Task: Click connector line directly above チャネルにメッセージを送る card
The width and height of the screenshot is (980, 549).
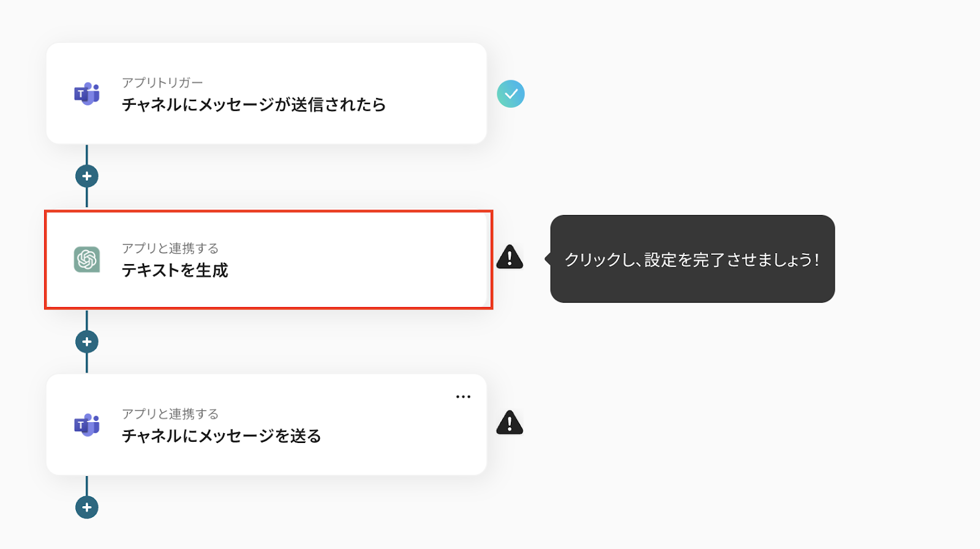Action: tap(87, 364)
